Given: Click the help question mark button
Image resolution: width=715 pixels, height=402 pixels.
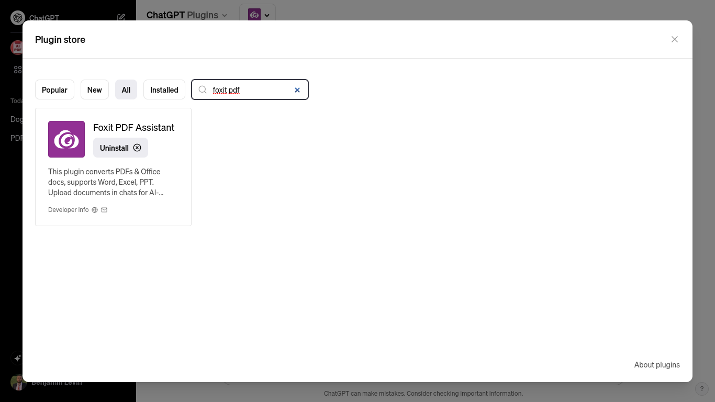Looking at the screenshot, I should coord(701,388).
